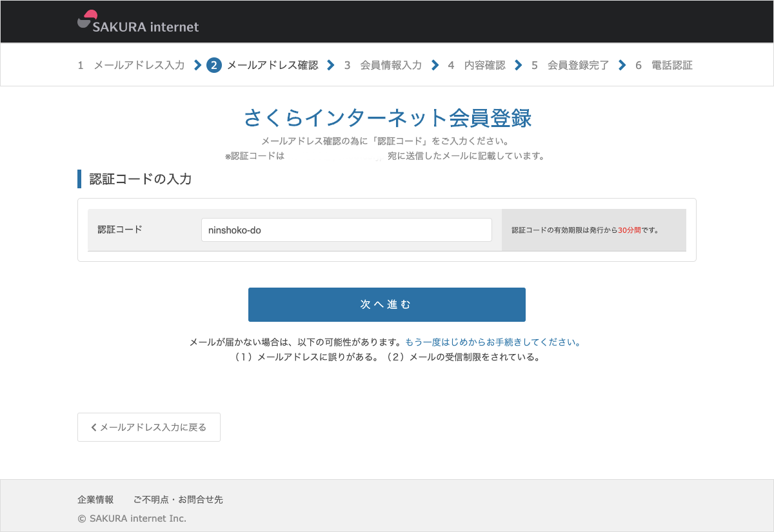The image size is (774, 532).
Task: Focus the 認証コード text input field
Action: pyautogui.click(x=346, y=230)
